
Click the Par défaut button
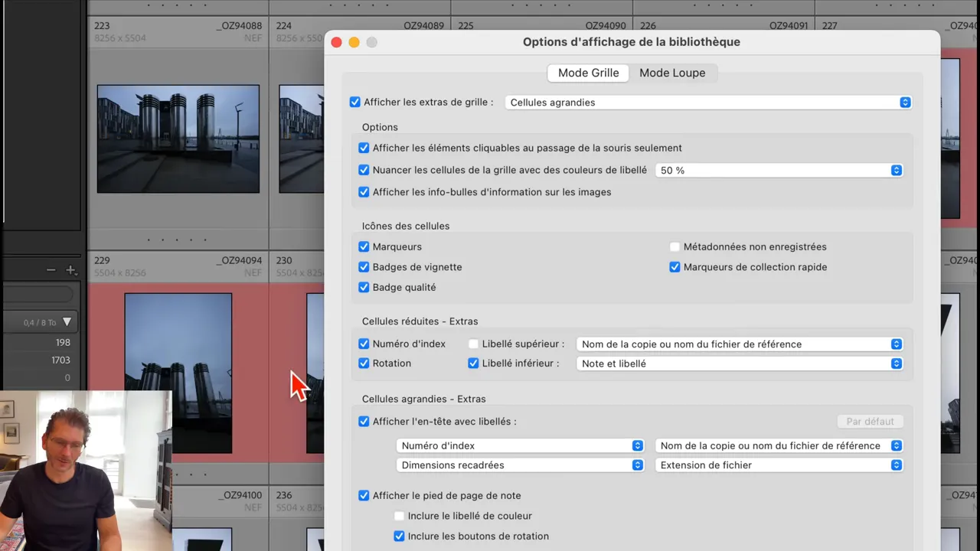870,421
